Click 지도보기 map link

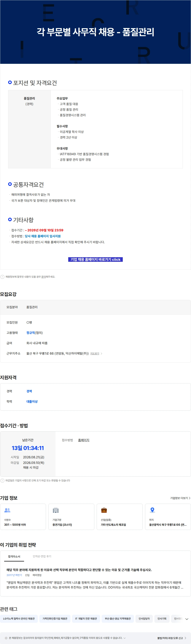(x=95, y=353)
